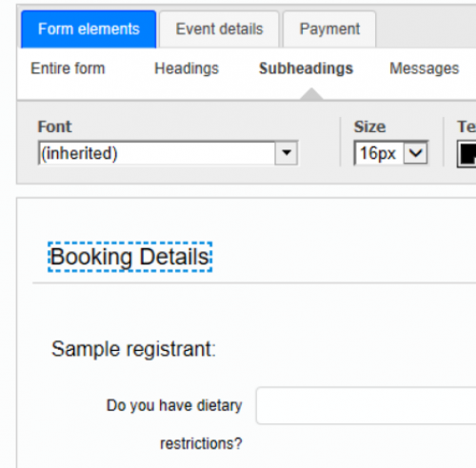Open the Payment tab

point(329,29)
